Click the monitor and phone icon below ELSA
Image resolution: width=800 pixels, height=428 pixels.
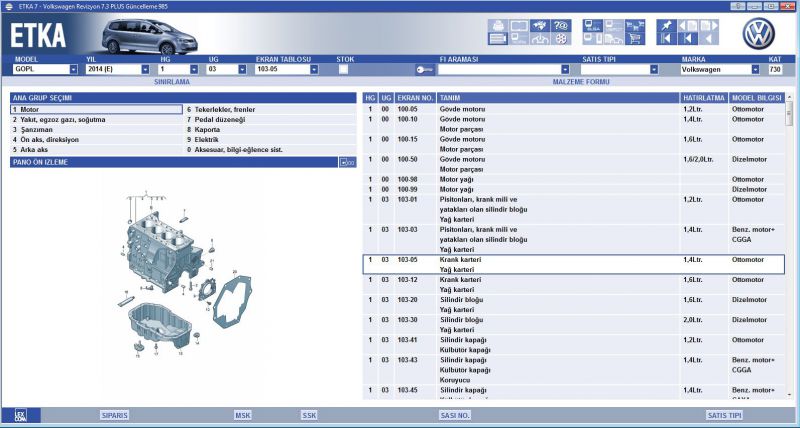pyautogui.click(x=593, y=39)
